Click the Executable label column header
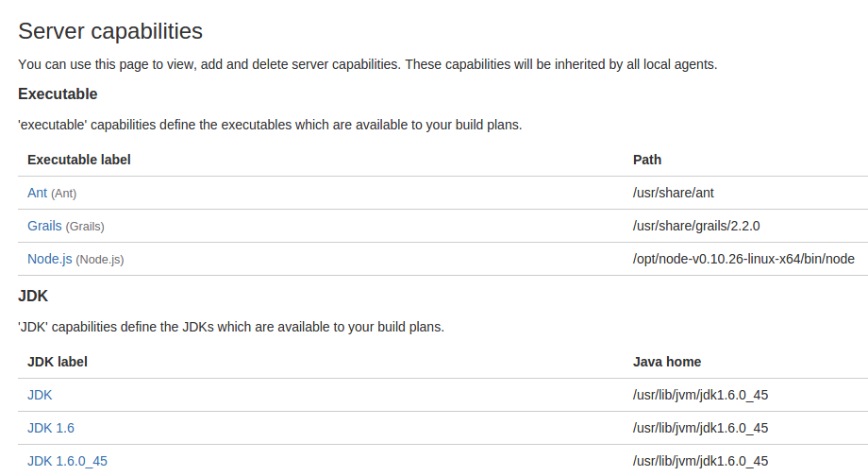The image size is (868, 476). (x=79, y=160)
